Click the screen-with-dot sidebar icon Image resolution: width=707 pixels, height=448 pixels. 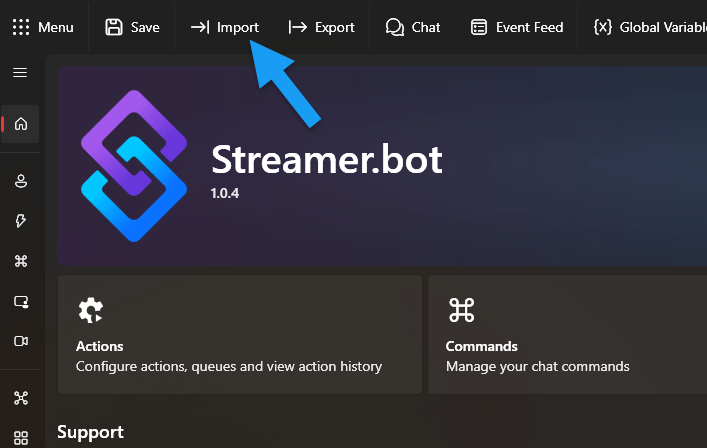click(21, 301)
